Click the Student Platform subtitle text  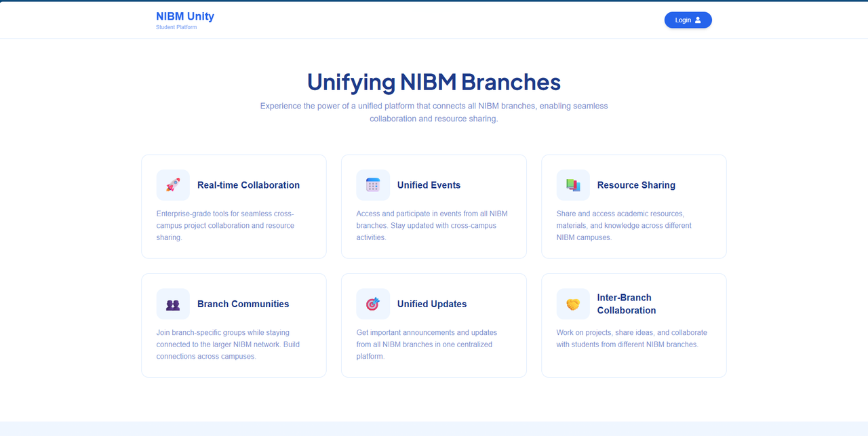click(176, 27)
